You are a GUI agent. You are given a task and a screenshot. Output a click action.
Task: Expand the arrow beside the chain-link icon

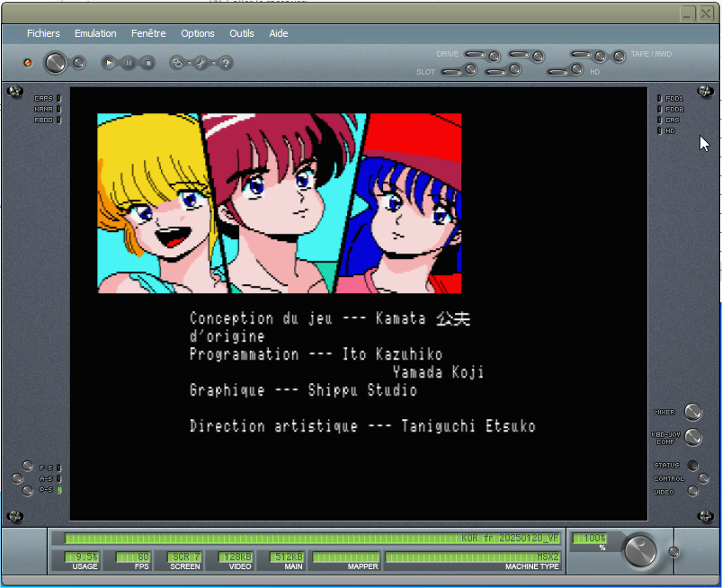189,63
